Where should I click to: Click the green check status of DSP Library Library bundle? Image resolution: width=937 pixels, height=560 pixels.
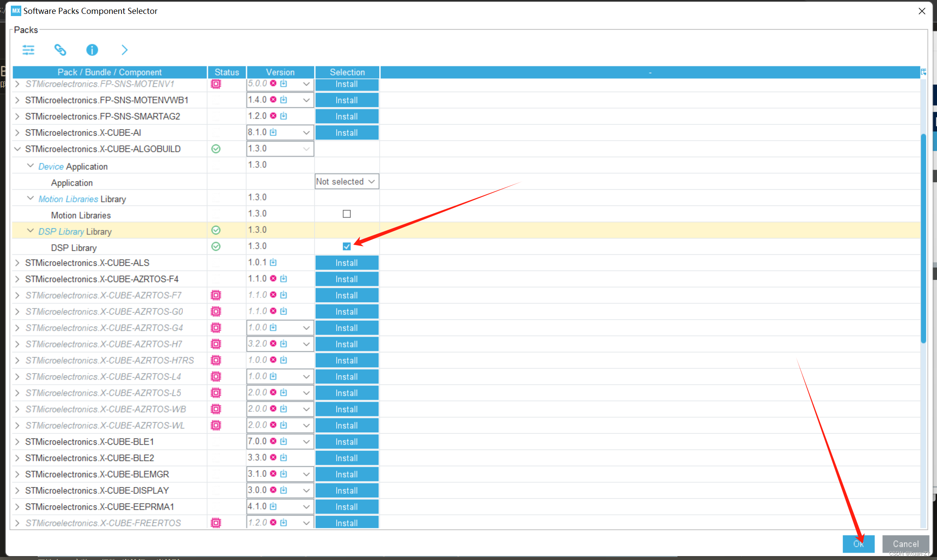216,230
